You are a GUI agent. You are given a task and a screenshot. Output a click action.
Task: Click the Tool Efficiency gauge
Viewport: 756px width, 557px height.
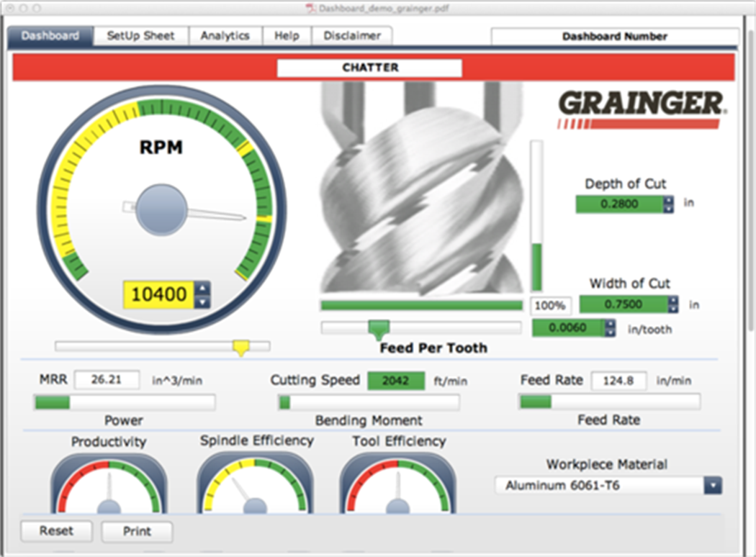tap(398, 484)
